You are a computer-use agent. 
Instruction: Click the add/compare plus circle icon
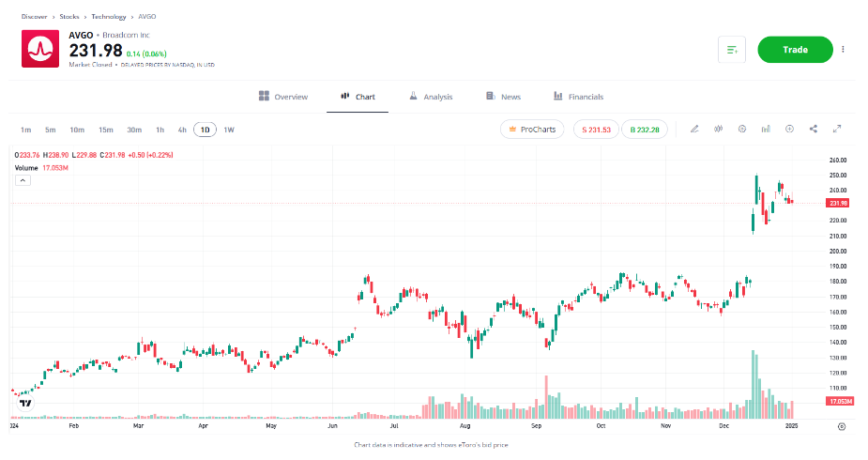coord(789,129)
